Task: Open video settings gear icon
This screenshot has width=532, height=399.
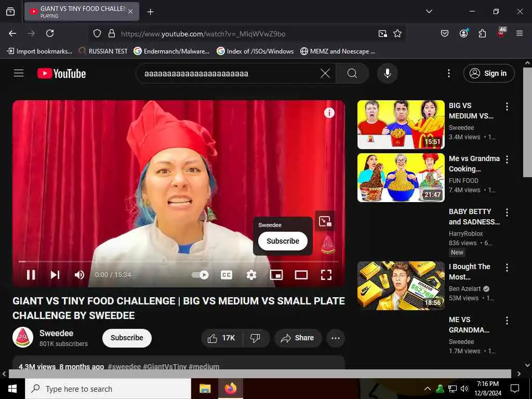Action: point(251,275)
